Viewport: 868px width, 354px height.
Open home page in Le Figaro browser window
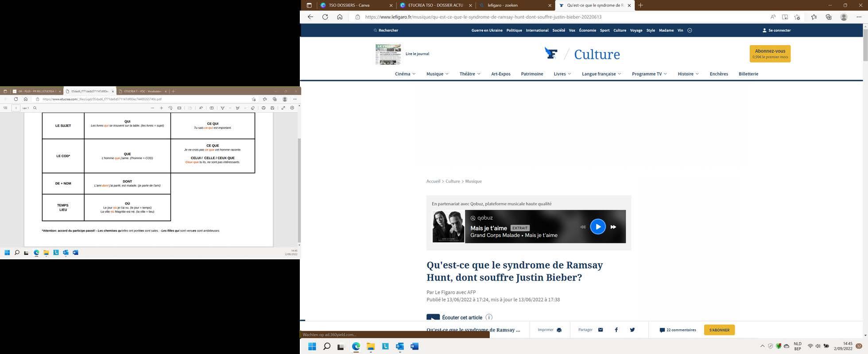pos(340,17)
